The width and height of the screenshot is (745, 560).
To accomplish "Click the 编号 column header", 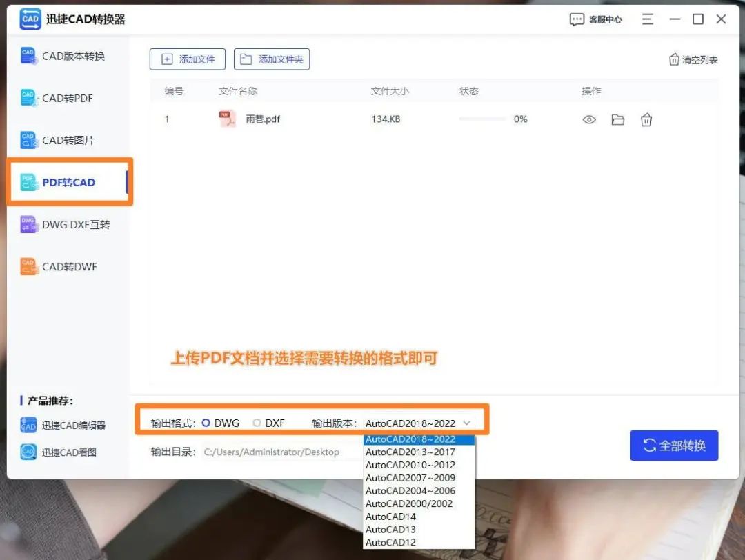I will [x=173, y=91].
